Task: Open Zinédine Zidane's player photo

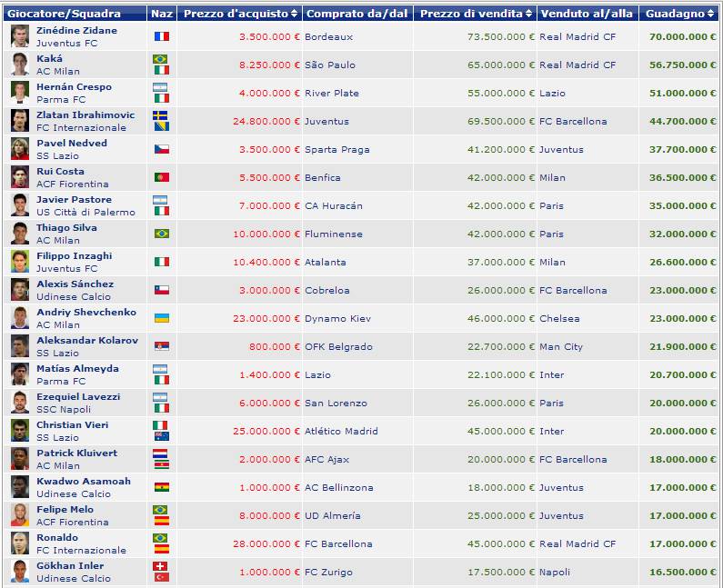Action: [x=20, y=36]
